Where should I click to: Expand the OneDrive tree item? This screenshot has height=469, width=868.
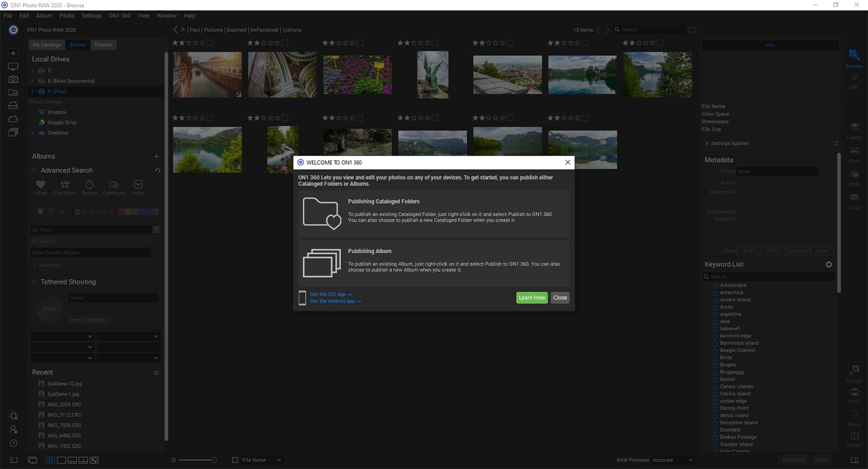(33, 133)
